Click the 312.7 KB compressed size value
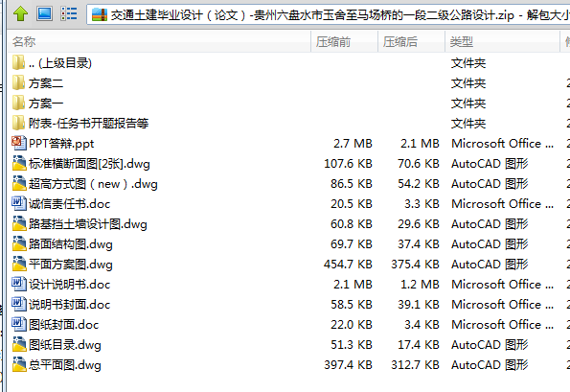The image size is (570, 392). [x=415, y=364]
